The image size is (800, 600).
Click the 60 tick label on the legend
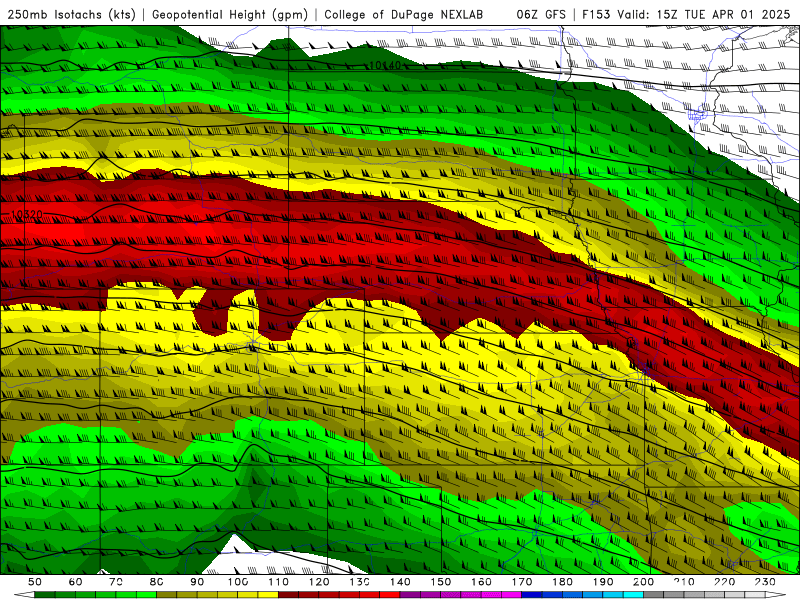[x=76, y=582]
